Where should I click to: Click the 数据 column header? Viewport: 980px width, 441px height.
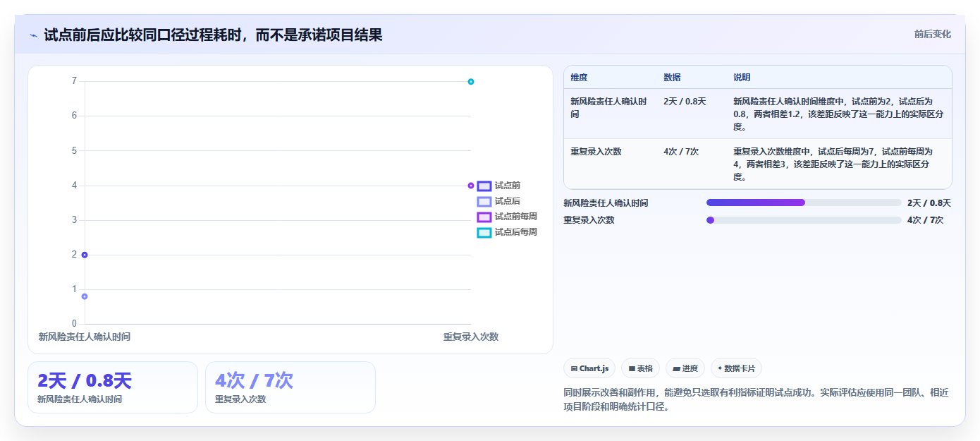[x=672, y=78]
